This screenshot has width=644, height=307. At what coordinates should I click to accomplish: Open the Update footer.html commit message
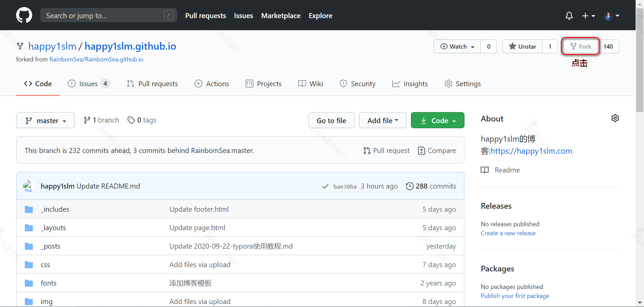tap(199, 209)
